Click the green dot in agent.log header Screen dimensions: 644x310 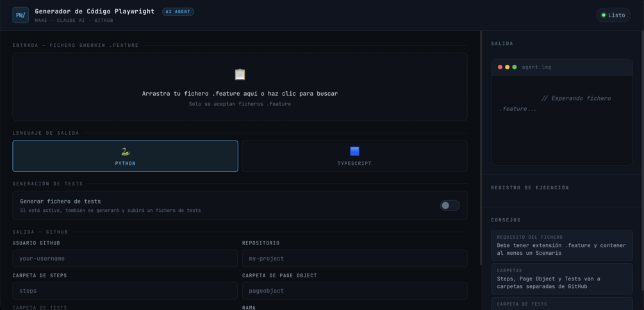[514, 67]
